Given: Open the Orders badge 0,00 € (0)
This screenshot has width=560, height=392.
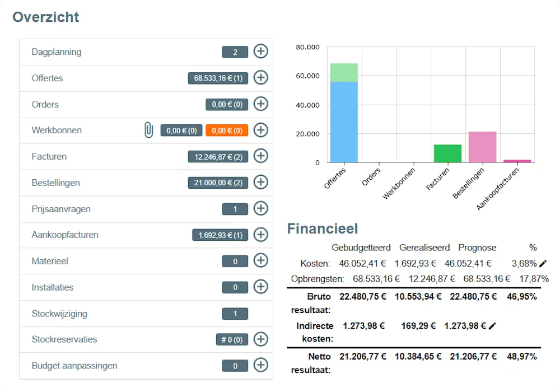Looking at the screenshot, I should tap(227, 105).
